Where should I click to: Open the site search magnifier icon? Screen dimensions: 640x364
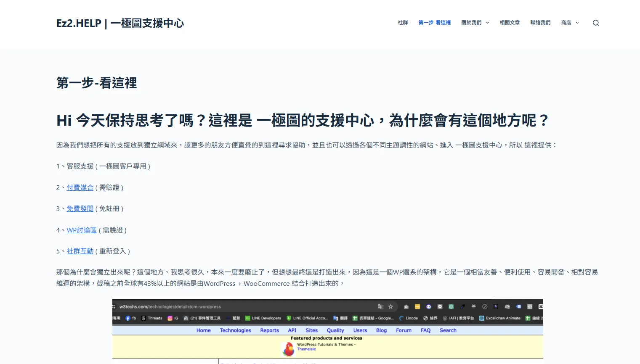(x=596, y=23)
